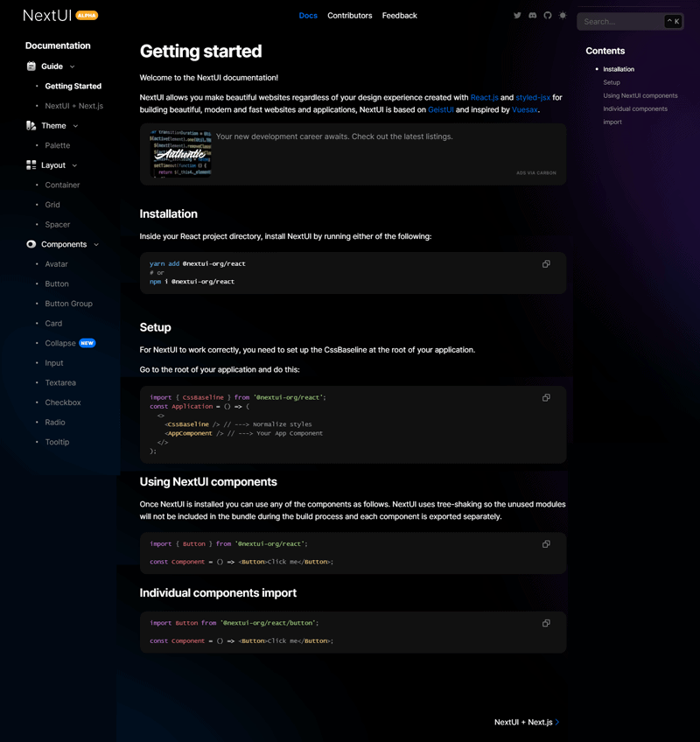Copy the CssBaseline setup code block

click(546, 398)
